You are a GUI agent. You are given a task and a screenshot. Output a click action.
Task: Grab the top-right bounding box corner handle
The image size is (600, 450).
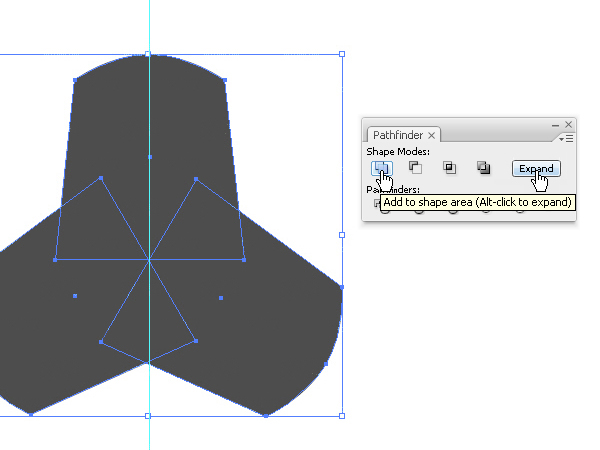click(x=342, y=54)
